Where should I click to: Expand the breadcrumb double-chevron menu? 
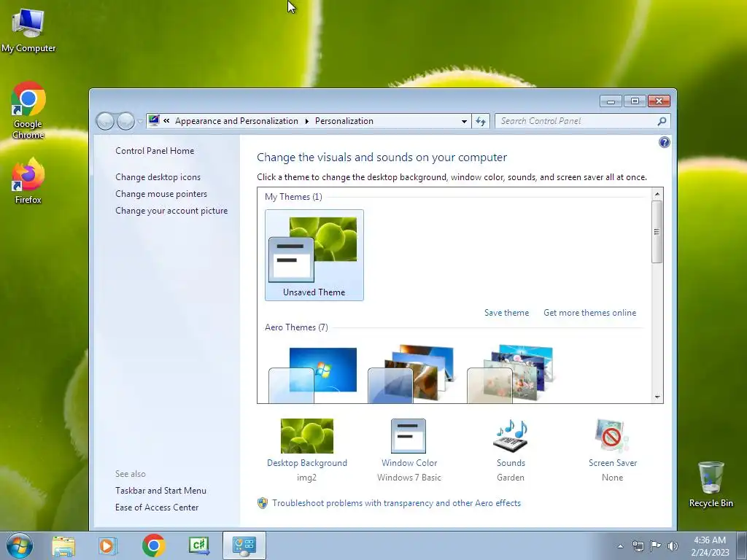[x=166, y=121]
